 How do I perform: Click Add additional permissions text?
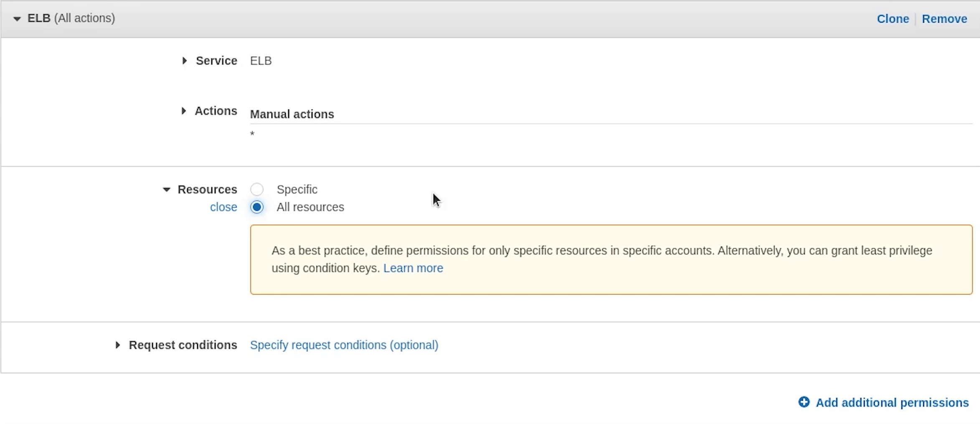click(x=892, y=402)
